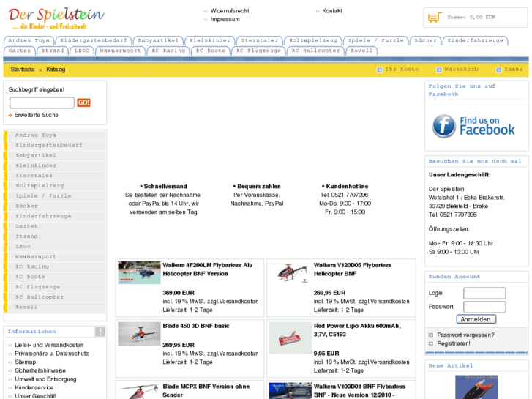The image size is (532, 399).
Task: Focus the Passwort input field
Action: [x=484, y=307]
